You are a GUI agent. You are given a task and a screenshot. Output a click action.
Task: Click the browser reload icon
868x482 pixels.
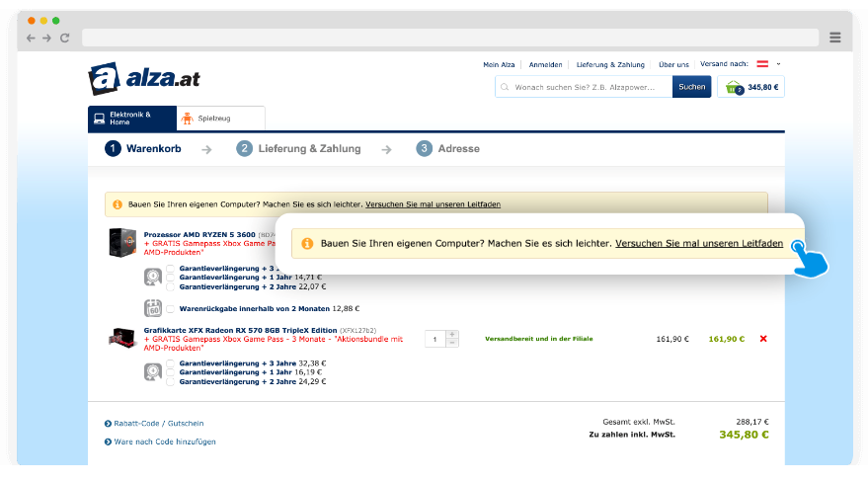coord(65,38)
